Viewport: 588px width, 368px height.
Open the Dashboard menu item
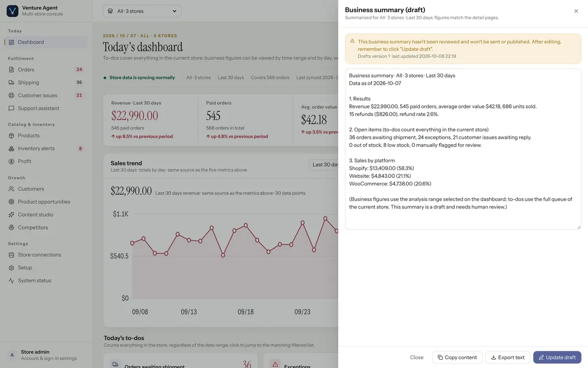(46, 42)
